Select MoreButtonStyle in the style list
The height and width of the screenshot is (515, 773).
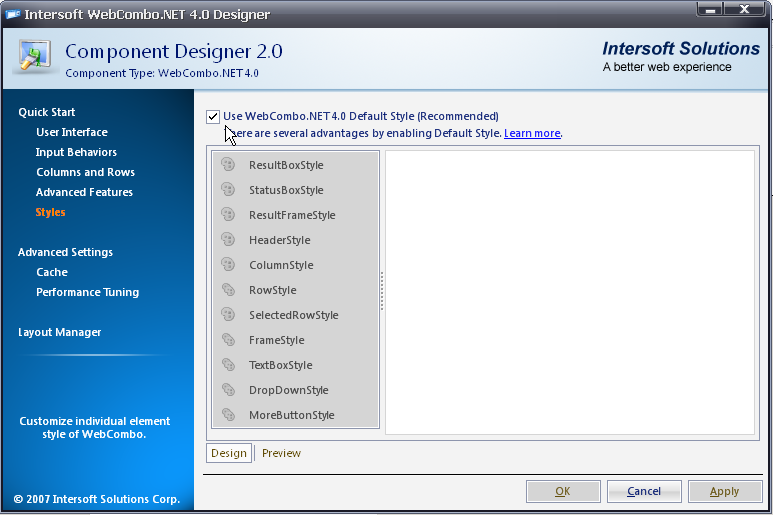coord(295,415)
